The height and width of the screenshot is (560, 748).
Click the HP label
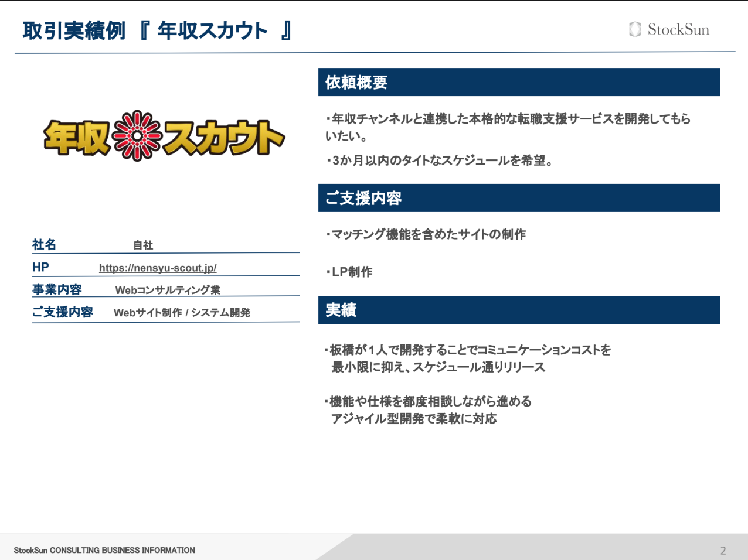(x=40, y=267)
